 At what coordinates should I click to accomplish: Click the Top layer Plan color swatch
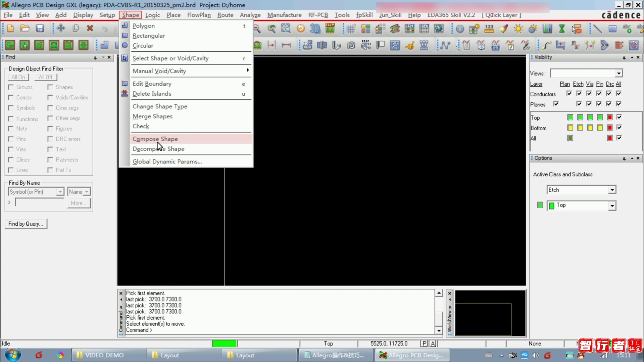(x=570, y=117)
